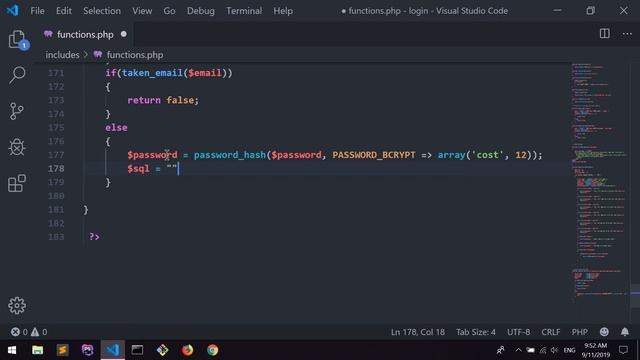The width and height of the screenshot is (640, 360).
Task: Launch Firefox from the taskbar
Action: click(x=187, y=350)
